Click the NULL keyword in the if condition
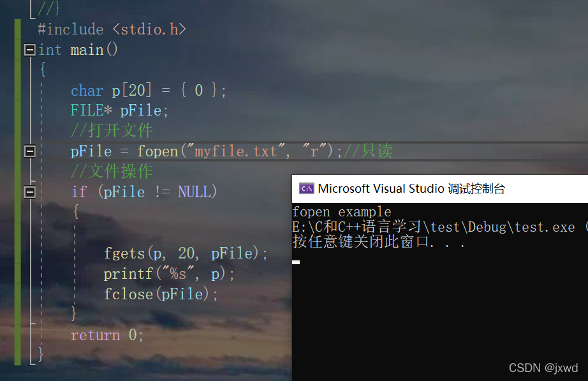Viewport: 588px width, 381px height. pyautogui.click(x=195, y=192)
